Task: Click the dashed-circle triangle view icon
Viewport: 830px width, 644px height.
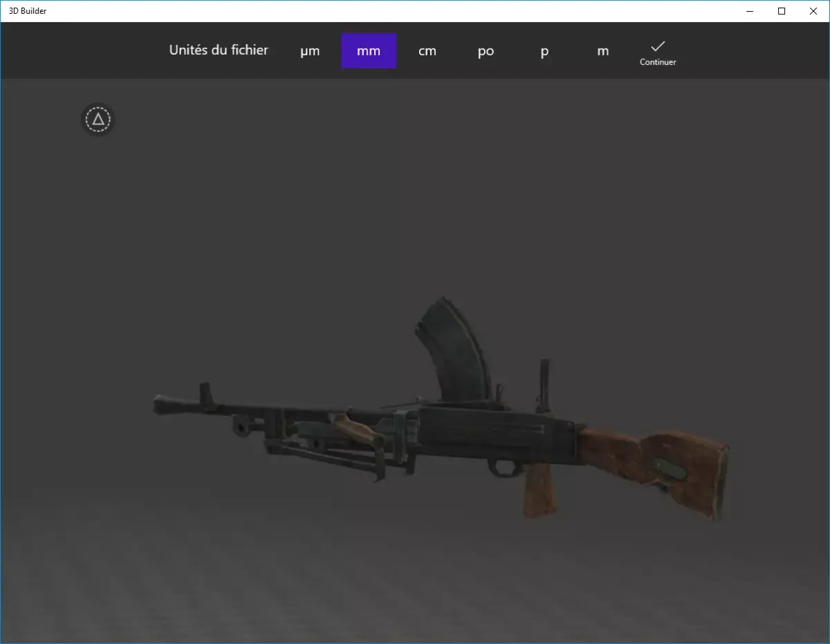Action: pos(98,120)
